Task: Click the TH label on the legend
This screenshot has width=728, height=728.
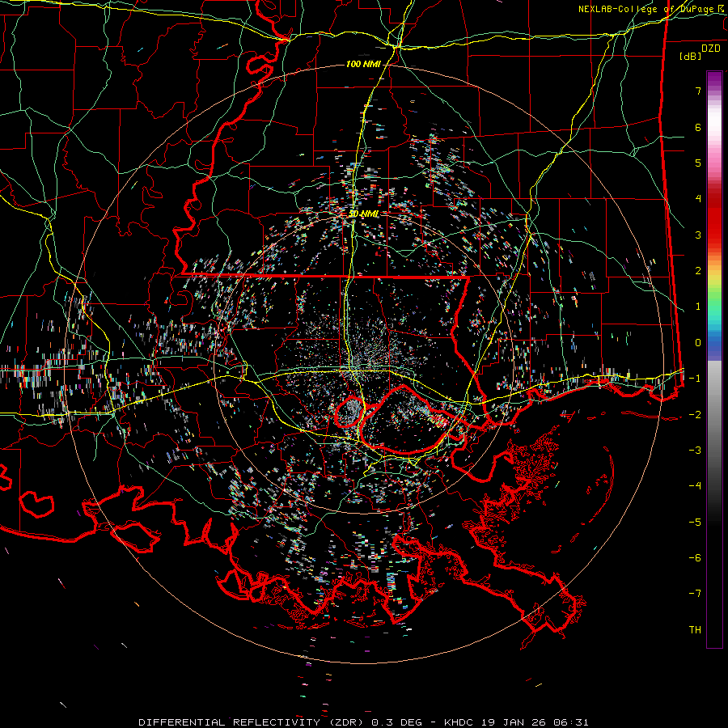Action: (x=695, y=630)
